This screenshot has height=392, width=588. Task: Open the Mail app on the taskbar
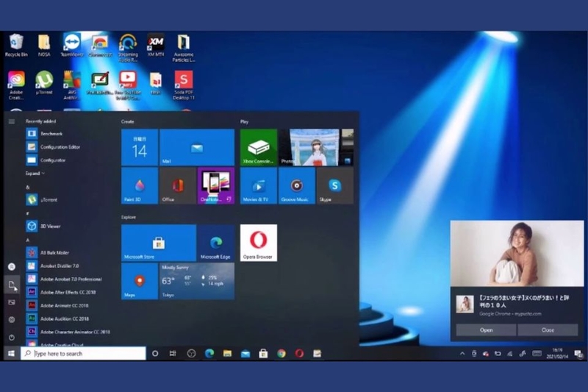[x=245, y=353]
